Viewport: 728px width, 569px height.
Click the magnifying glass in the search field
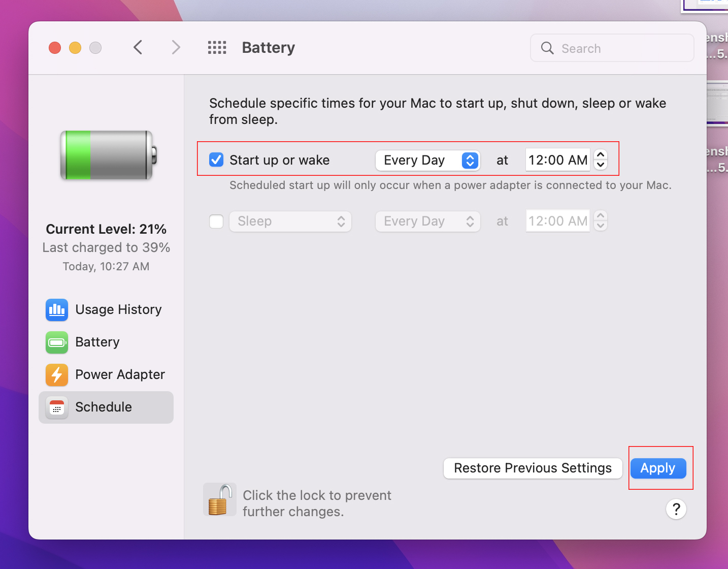tap(547, 48)
